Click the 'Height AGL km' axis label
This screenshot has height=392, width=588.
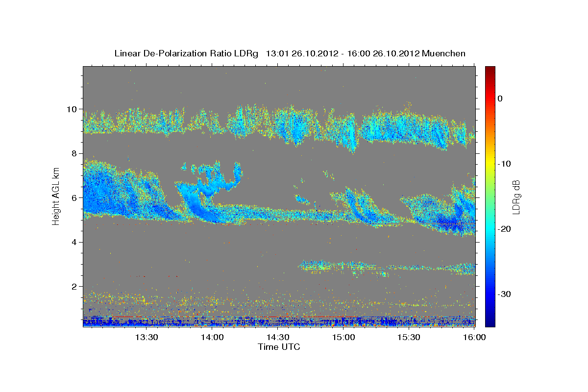click(x=56, y=196)
